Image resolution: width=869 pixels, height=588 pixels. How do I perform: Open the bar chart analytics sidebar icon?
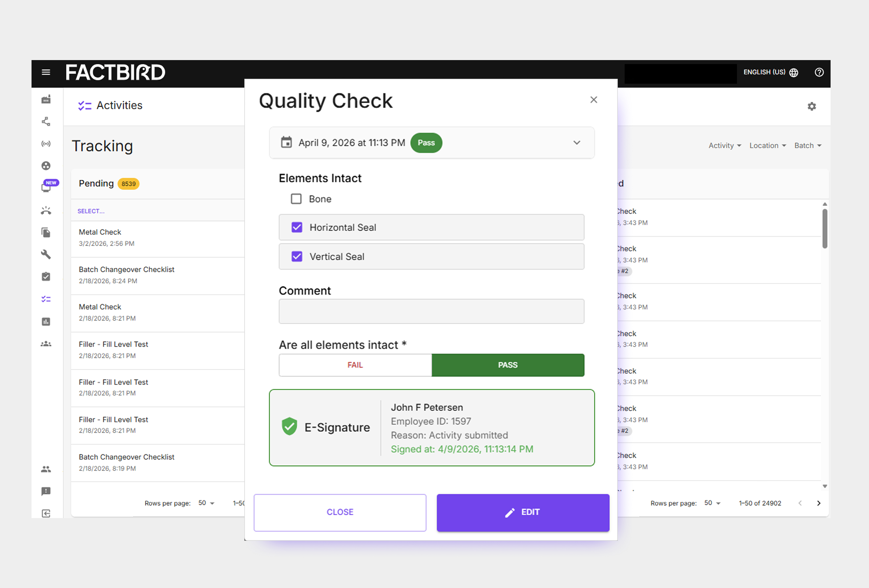[46, 321]
